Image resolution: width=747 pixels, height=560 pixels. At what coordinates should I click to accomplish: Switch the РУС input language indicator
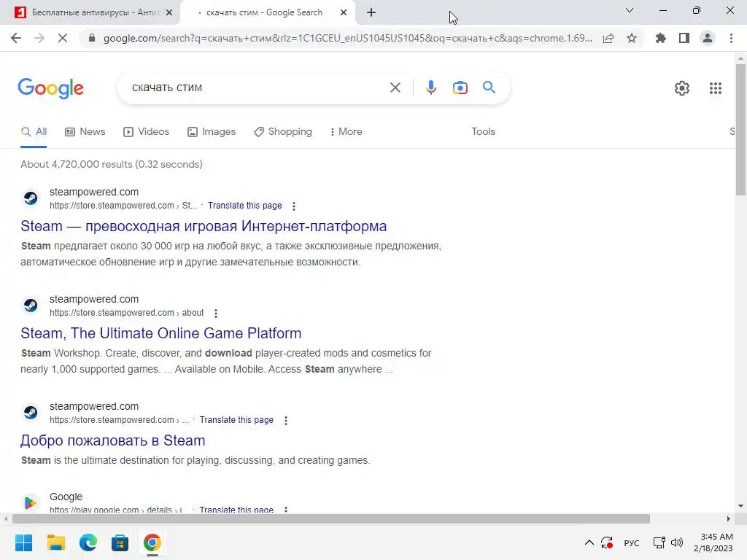pyautogui.click(x=631, y=542)
